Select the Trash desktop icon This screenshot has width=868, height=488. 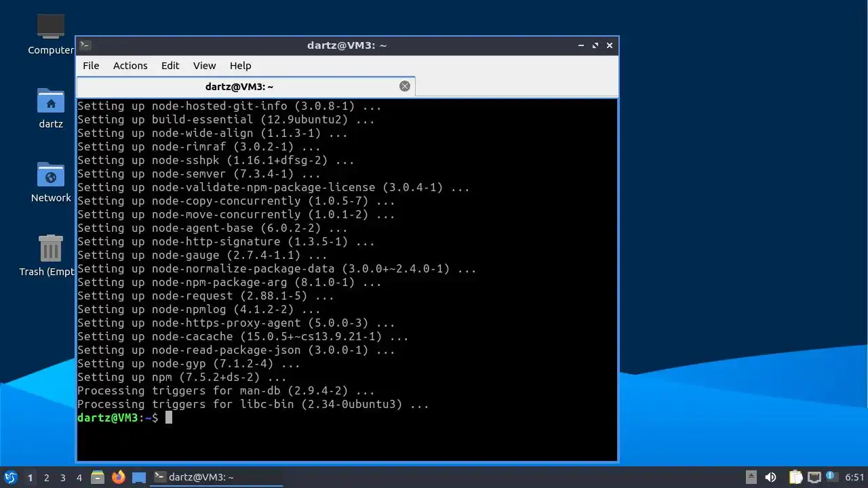tap(51, 256)
